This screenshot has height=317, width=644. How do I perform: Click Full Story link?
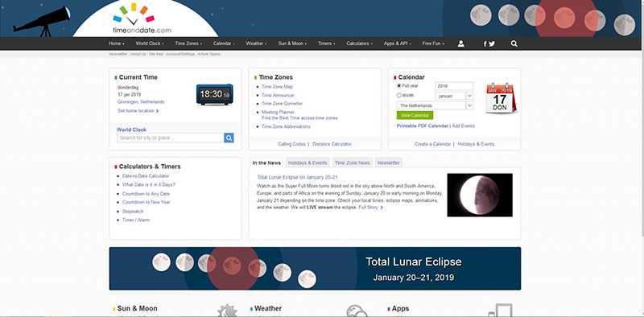(370, 208)
